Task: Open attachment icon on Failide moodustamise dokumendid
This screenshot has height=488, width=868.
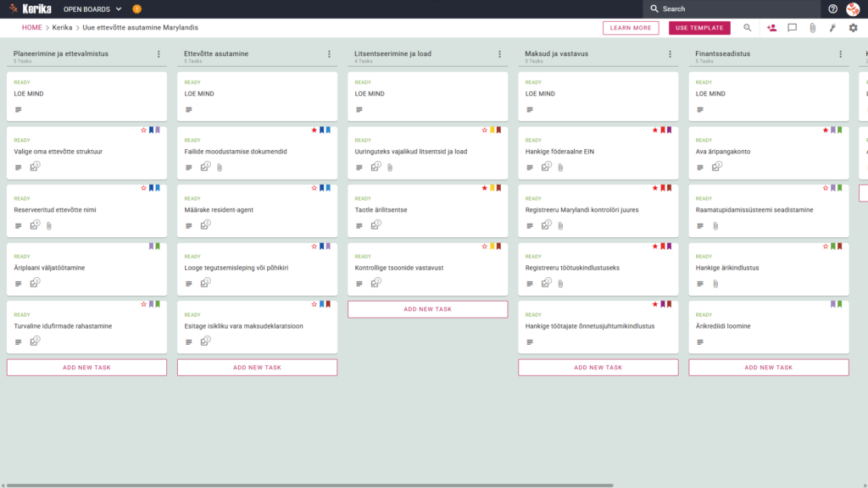Action: click(220, 168)
